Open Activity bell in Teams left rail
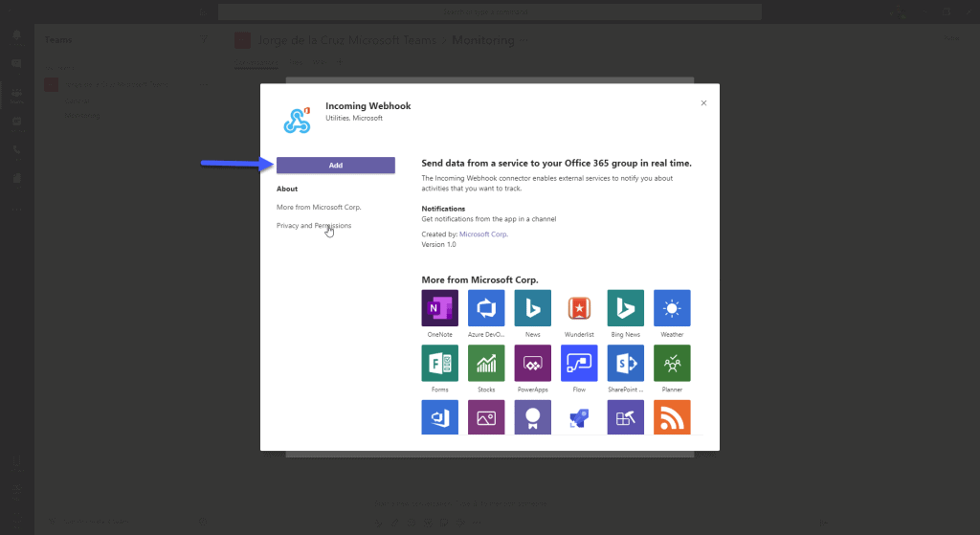 [x=17, y=36]
